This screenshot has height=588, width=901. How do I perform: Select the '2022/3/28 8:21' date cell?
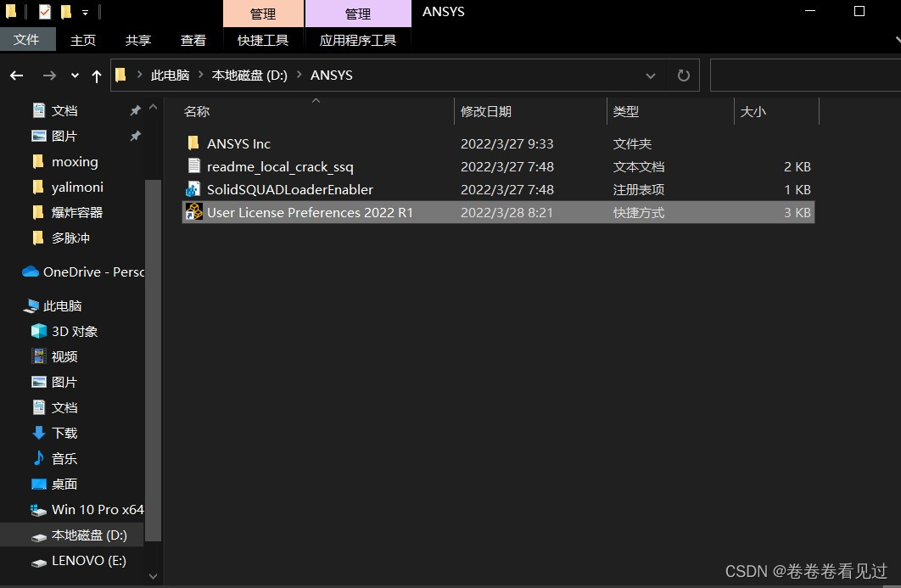coord(506,213)
